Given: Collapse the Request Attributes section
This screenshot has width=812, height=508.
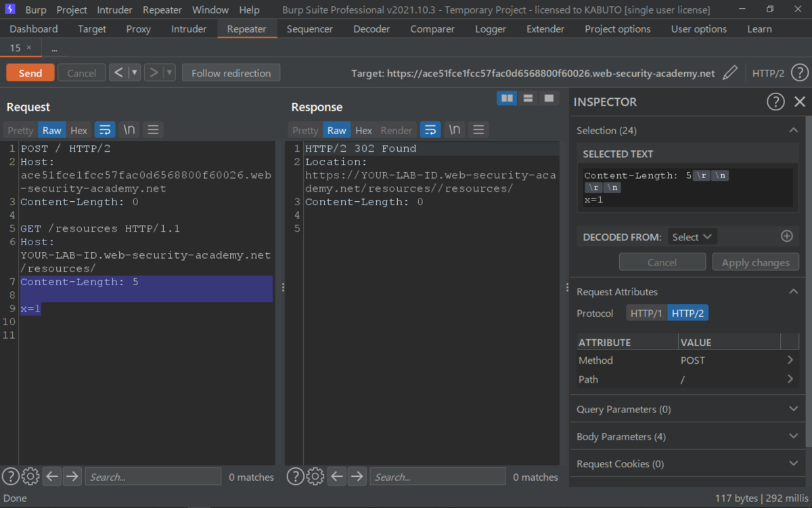Looking at the screenshot, I should point(794,291).
